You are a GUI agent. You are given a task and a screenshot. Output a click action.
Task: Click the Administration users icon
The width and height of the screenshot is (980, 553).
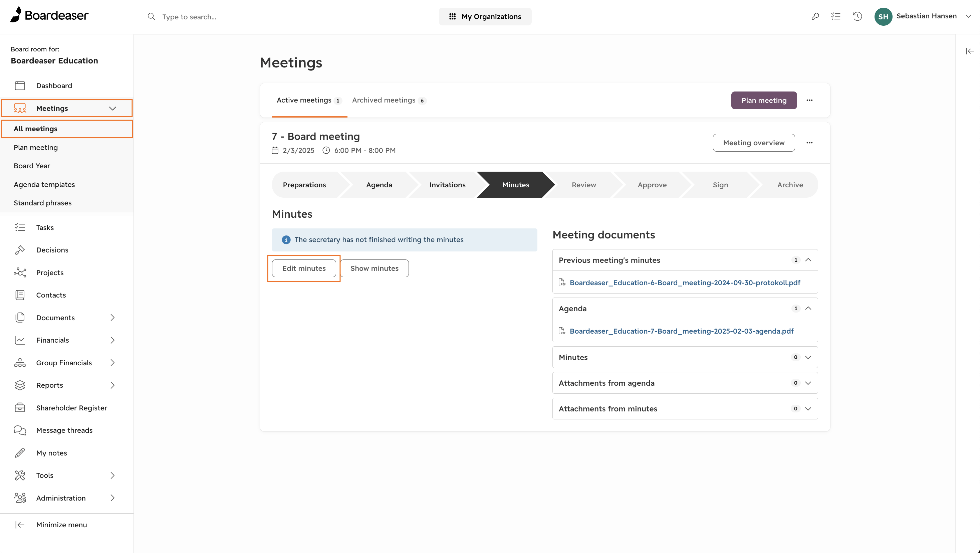coord(20,498)
